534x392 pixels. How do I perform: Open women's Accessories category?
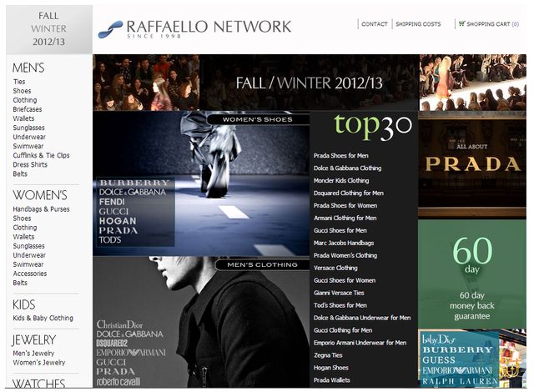pyautogui.click(x=30, y=274)
